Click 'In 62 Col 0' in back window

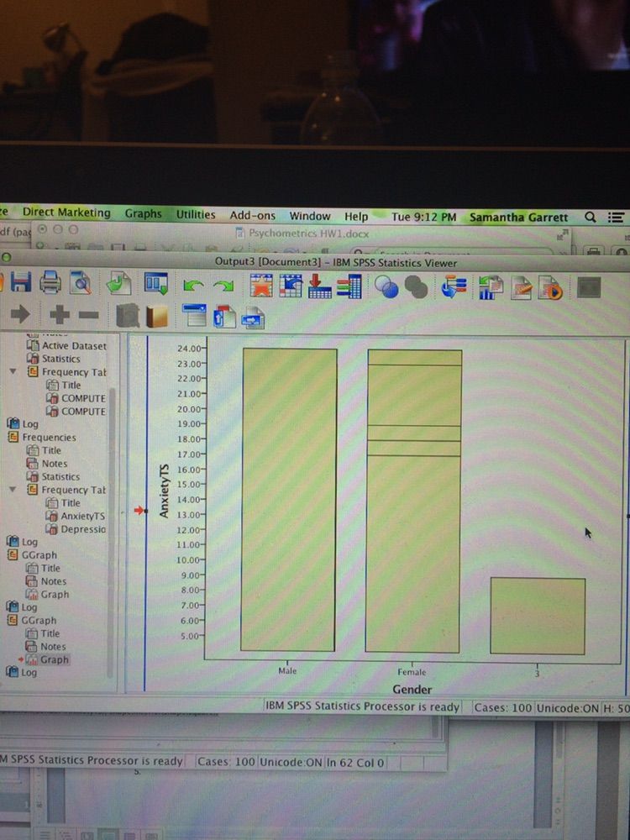(x=354, y=763)
